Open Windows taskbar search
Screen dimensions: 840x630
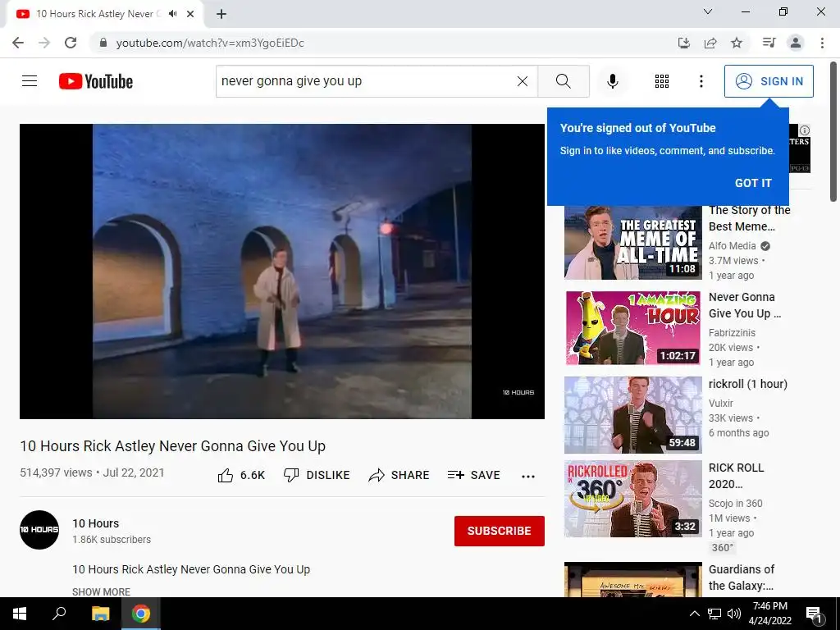click(59, 614)
